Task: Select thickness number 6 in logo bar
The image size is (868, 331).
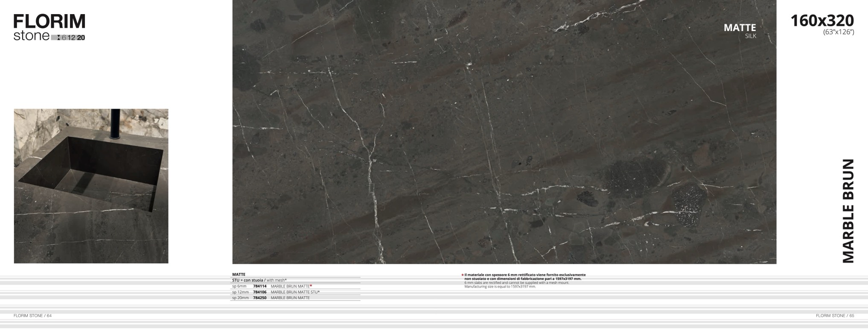Action: pyautogui.click(x=64, y=38)
